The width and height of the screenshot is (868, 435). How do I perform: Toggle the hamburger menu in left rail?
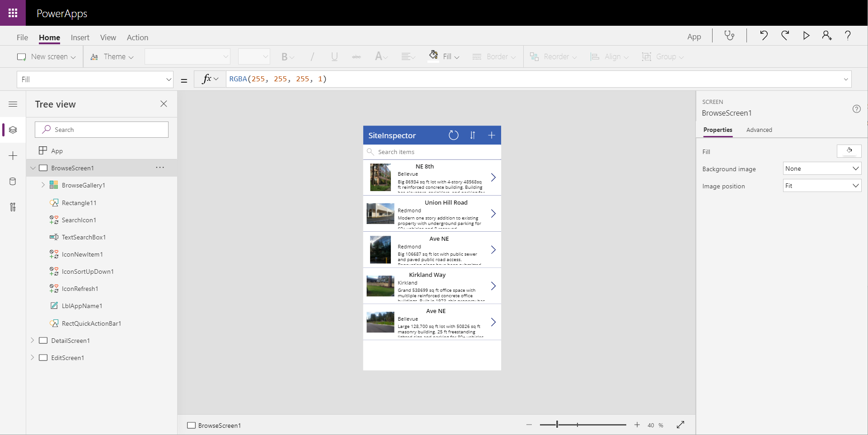(13, 104)
